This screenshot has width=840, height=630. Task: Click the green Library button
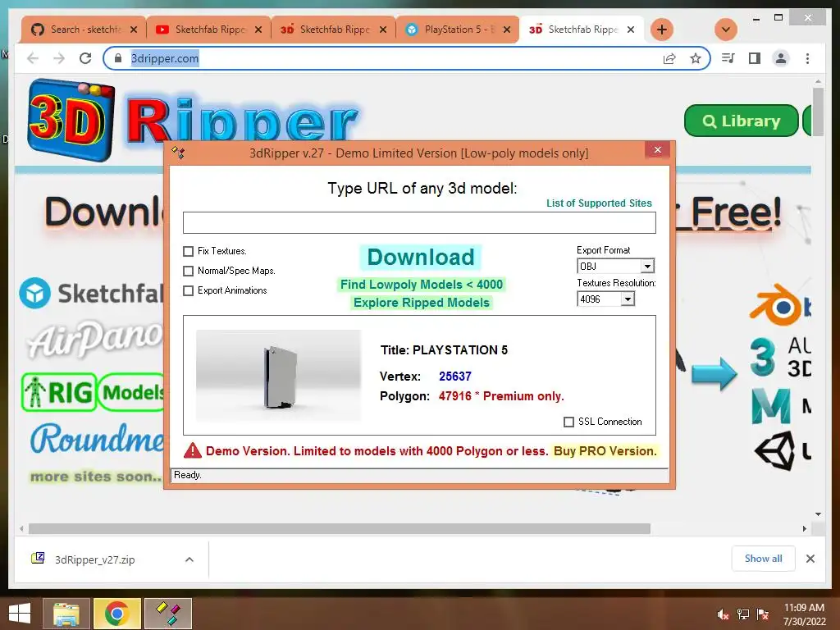[x=742, y=121]
